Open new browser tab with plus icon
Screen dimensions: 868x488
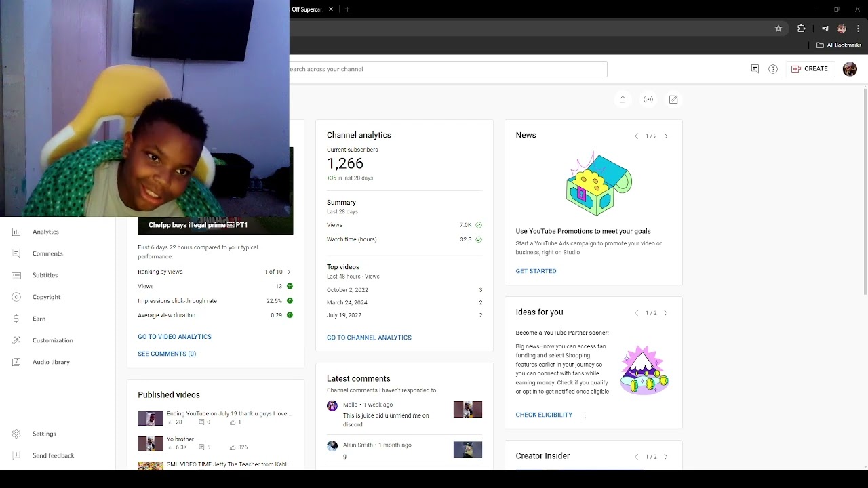tap(347, 9)
